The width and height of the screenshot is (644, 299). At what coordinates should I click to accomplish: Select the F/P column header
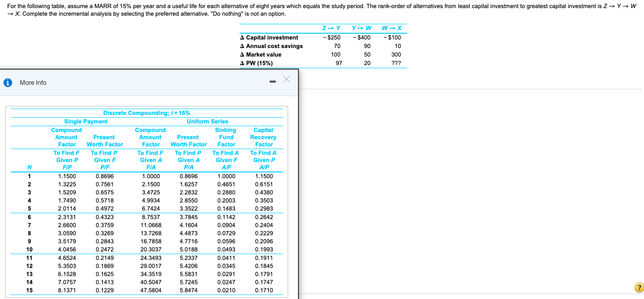click(x=67, y=167)
